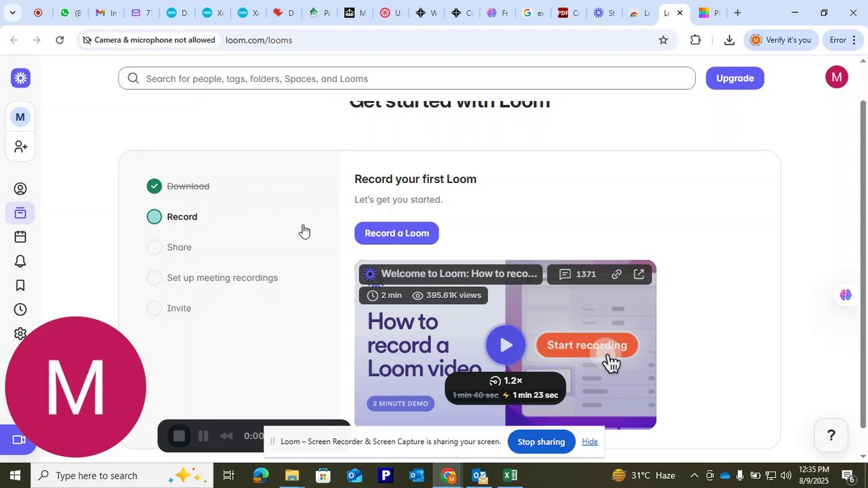Click the Loom logo in the sidebar
868x488 pixels.
click(x=20, y=78)
